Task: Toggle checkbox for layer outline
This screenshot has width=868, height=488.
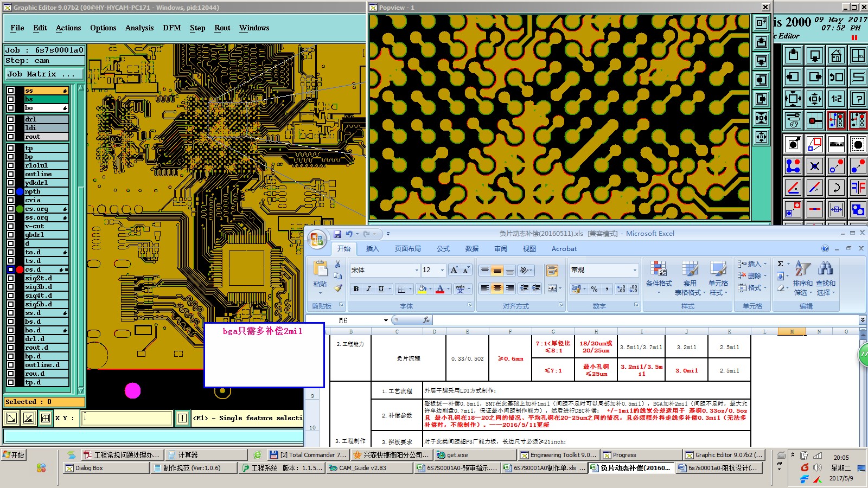Action: pyautogui.click(x=11, y=174)
